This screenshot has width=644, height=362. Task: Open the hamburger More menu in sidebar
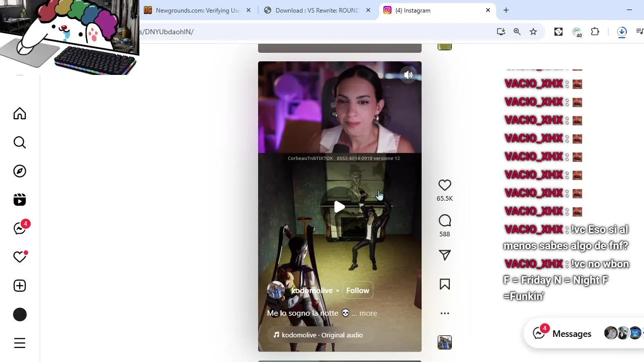pyautogui.click(x=20, y=343)
